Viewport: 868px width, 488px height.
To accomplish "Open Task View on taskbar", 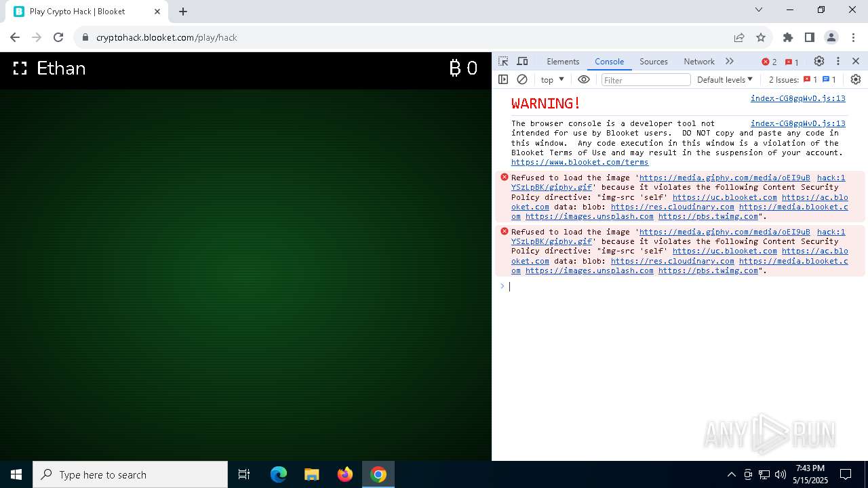I will [x=244, y=474].
